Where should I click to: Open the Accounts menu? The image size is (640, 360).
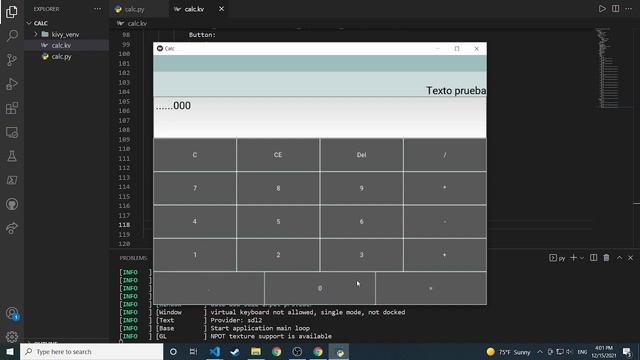[12, 313]
